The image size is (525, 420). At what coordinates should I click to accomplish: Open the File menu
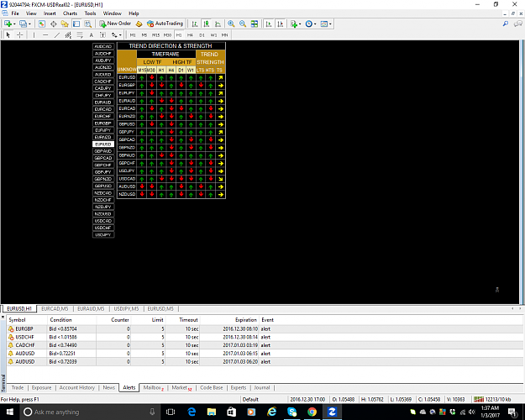click(x=15, y=13)
